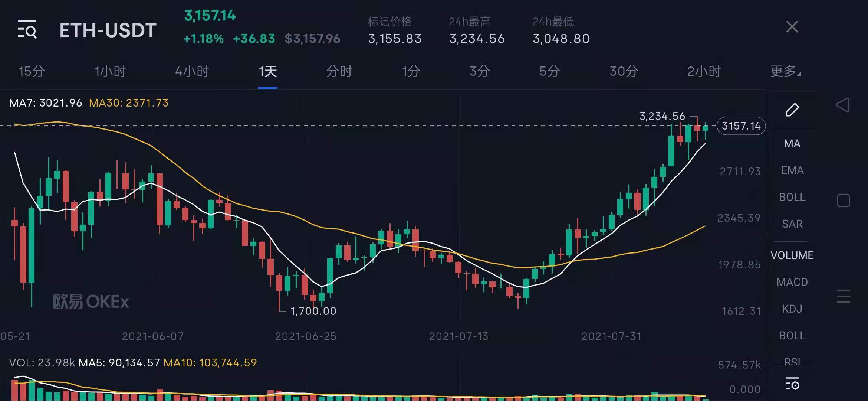Click the 24h最高 price value
868x401 pixels.
click(x=477, y=38)
